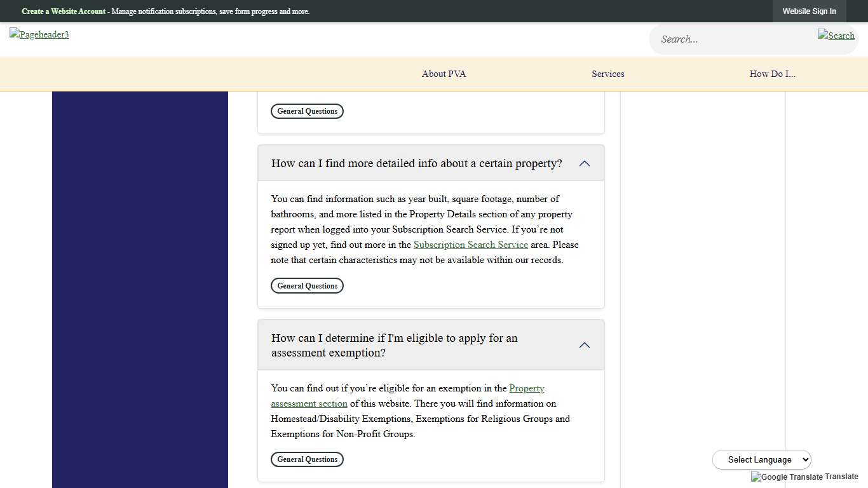This screenshot has width=868, height=488.
Task: Follow the Subscription Search Service link
Action: tap(470, 245)
